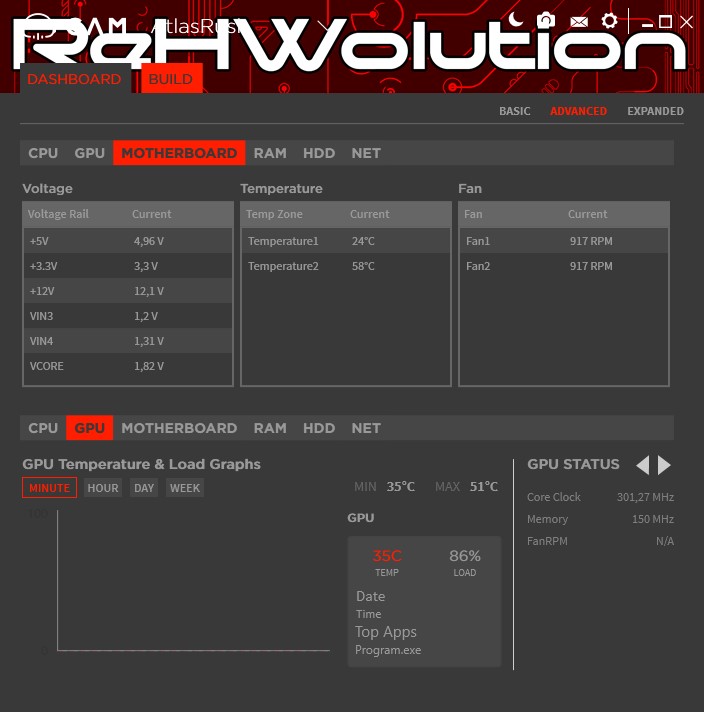This screenshot has height=712, width=704.
Task: Switch graph to Week range
Action: click(x=185, y=488)
